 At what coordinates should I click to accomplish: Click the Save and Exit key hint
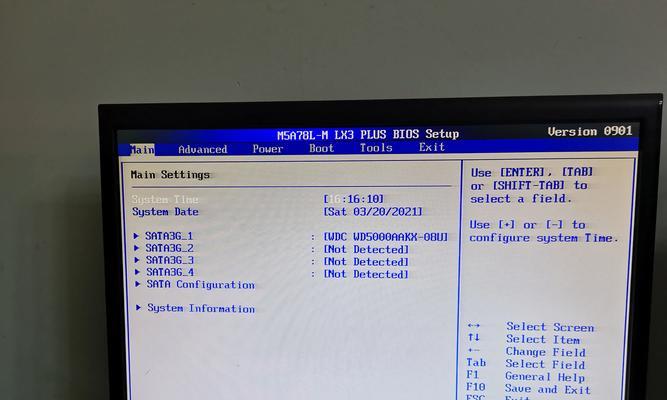coord(548,389)
